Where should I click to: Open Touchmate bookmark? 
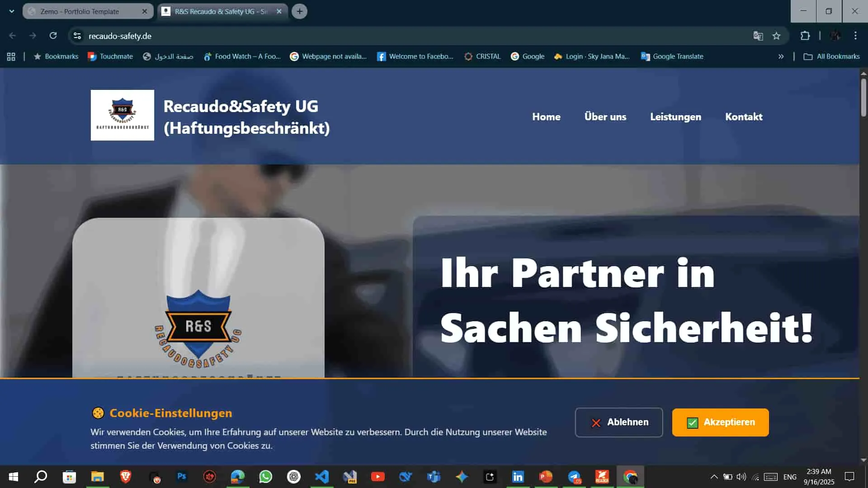point(110,56)
